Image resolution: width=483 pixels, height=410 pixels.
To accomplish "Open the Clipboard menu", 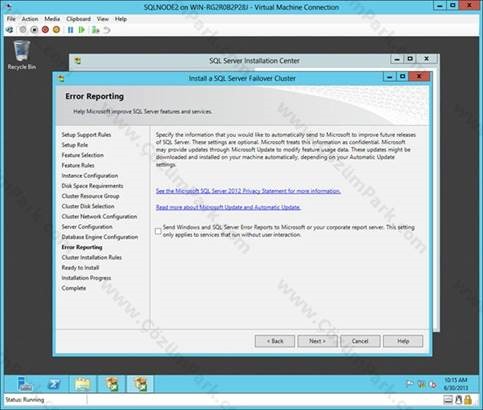I will tap(79, 19).
